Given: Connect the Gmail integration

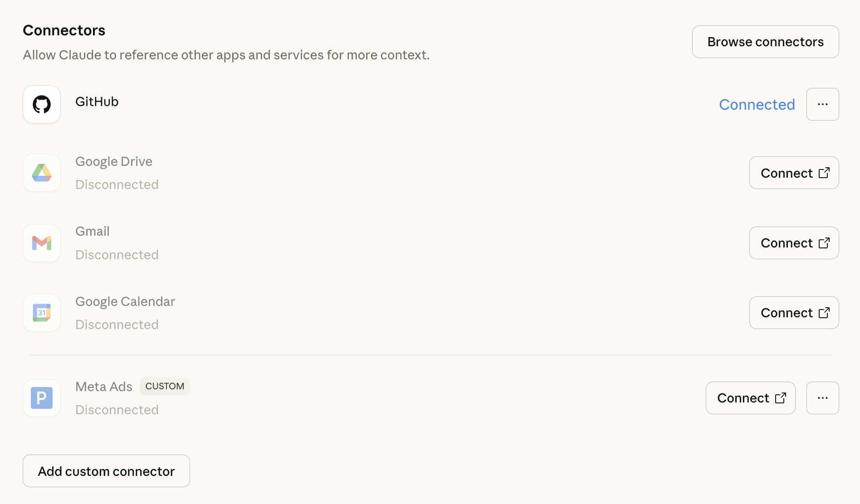Looking at the screenshot, I should click(x=794, y=243).
